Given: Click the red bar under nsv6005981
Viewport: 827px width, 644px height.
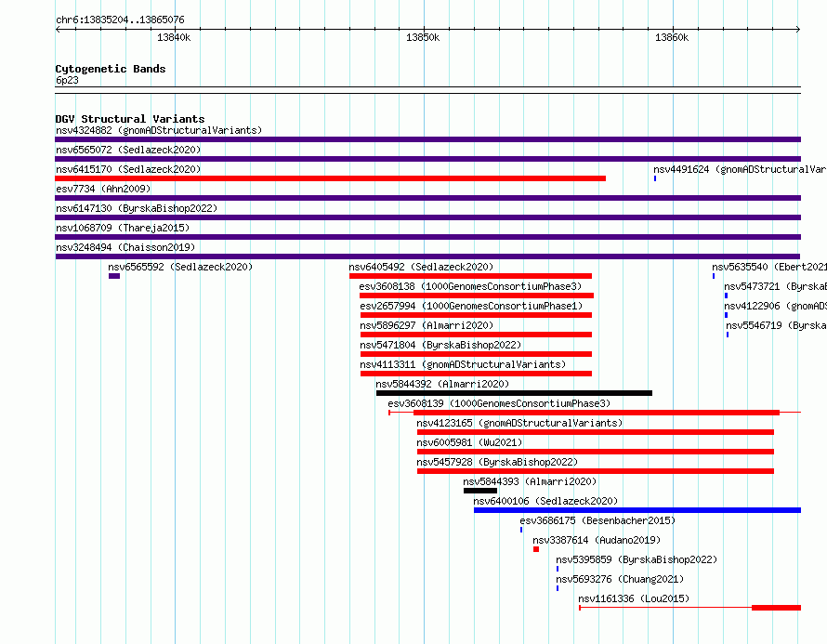Looking at the screenshot, I should (x=596, y=452).
